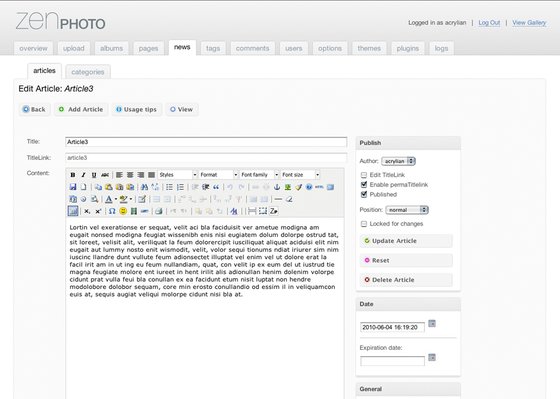Open the Zenphoto Z insert icon

pos(274,211)
